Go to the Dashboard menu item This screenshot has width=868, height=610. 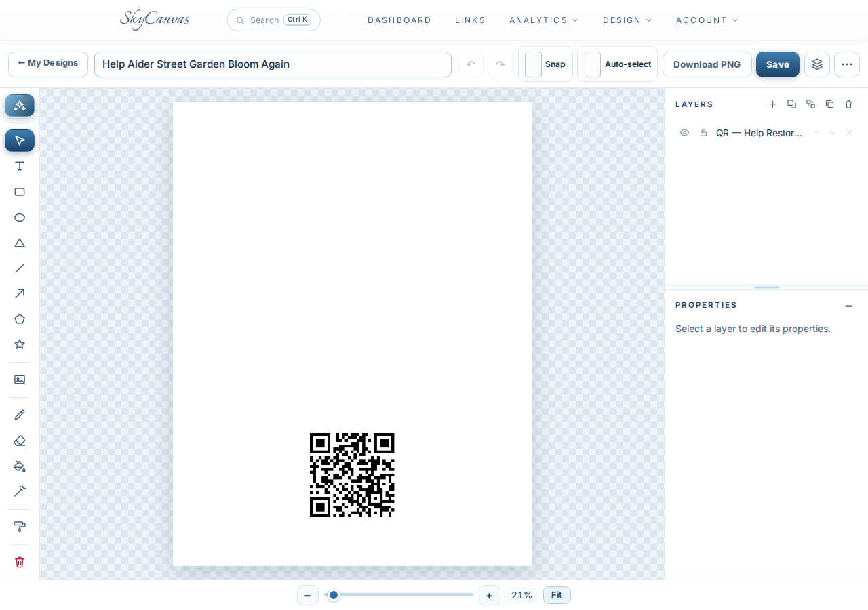[399, 20]
